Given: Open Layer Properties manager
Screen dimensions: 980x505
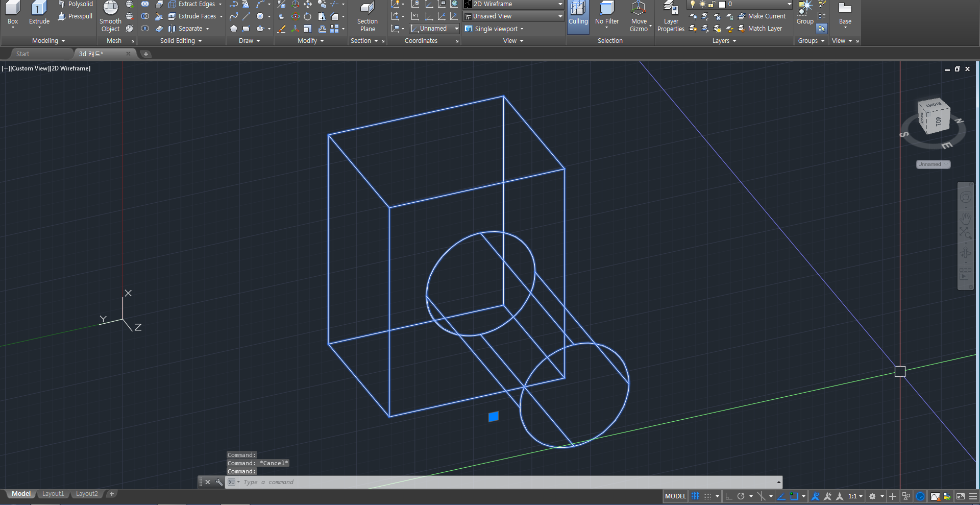Looking at the screenshot, I should pos(671,16).
